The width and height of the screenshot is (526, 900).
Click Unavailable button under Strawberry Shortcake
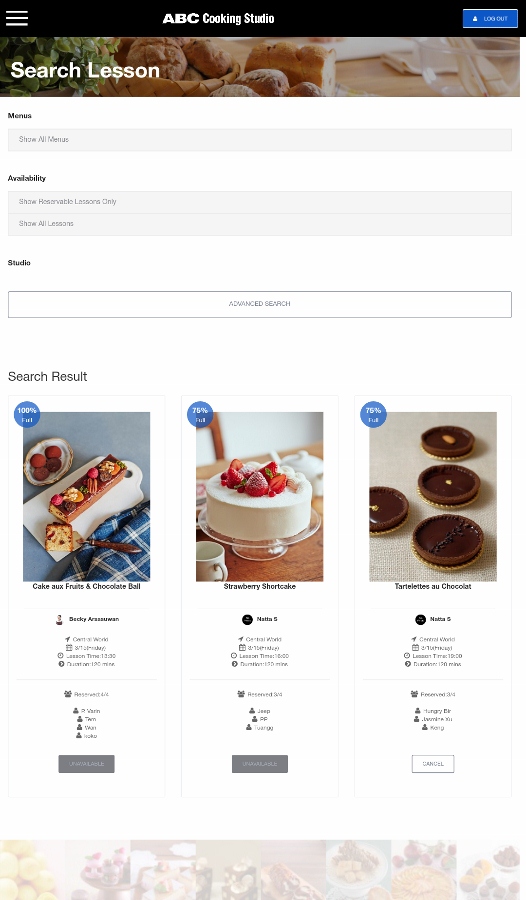pyautogui.click(x=260, y=764)
